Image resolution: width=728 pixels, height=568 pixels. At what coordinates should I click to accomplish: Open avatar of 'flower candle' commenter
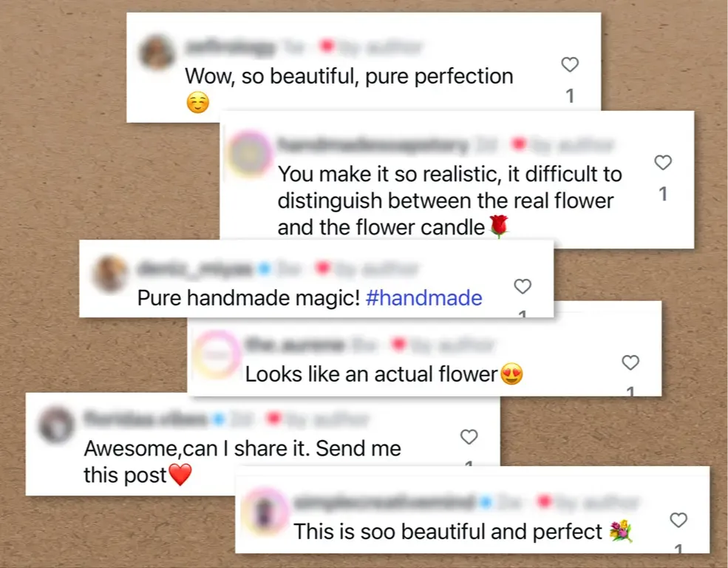click(251, 153)
